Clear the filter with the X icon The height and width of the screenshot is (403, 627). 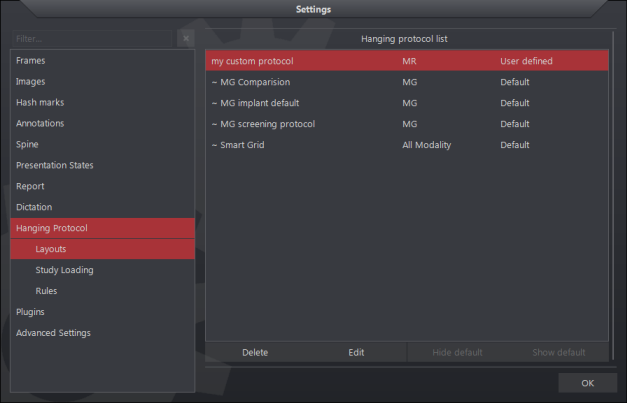pyautogui.click(x=185, y=39)
